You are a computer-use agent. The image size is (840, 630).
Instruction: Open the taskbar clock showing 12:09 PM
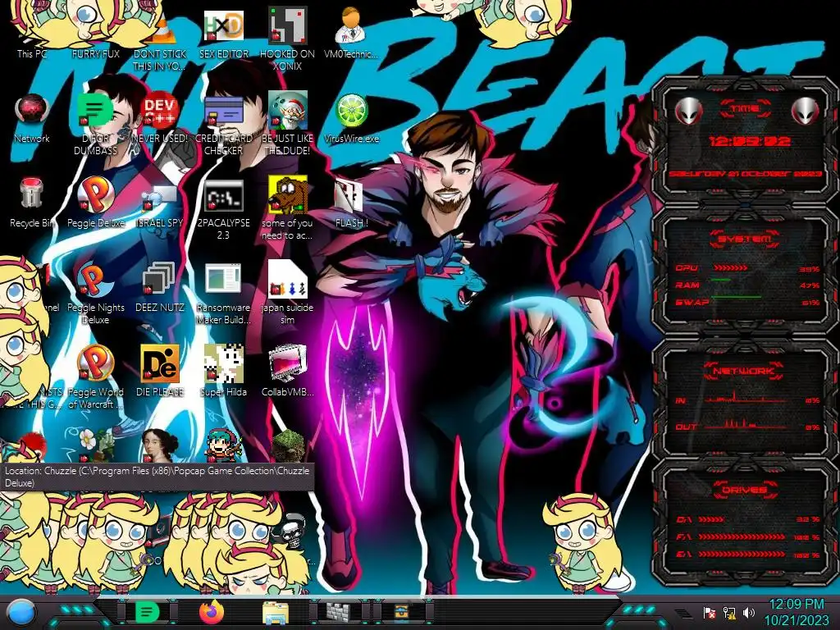click(x=796, y=612)
